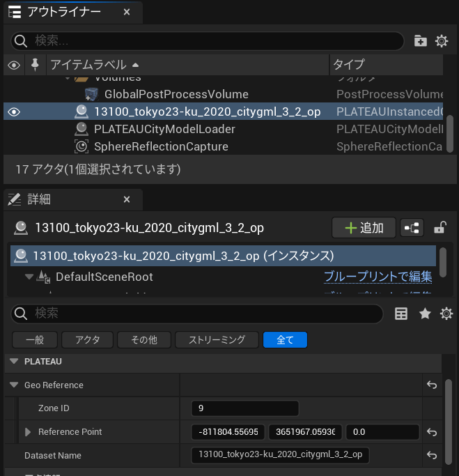Image resolution: width=459 pixels, height=476 pixels.
Task: Reset Geo Reference to default
Action: click(x=432, y=385)
